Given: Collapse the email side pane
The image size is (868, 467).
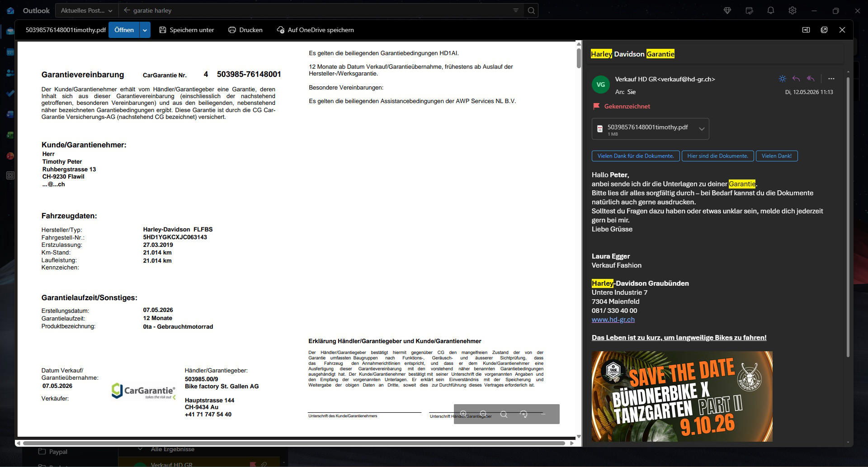Looking at the screenshot, I should click(x=806, y=30).
